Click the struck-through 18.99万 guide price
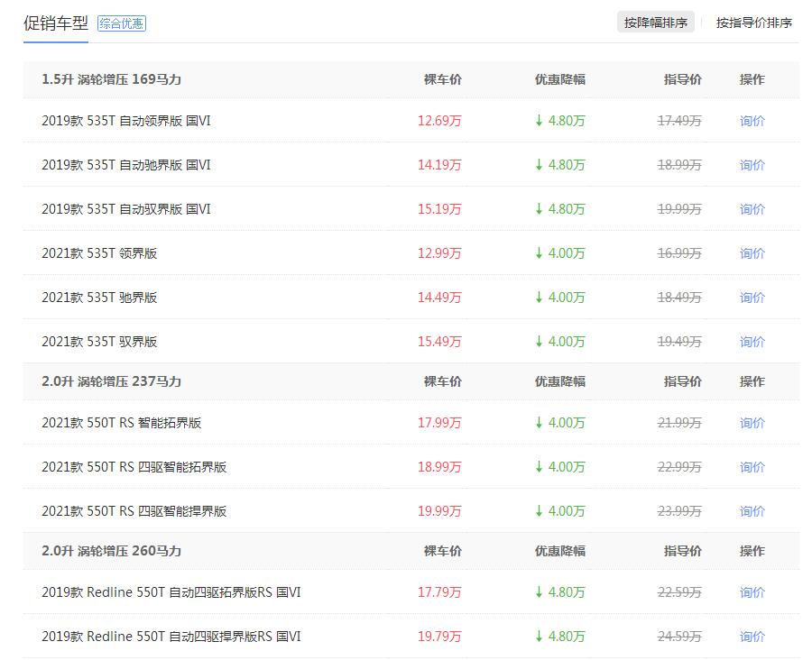812x660 pixels. pyautogui.click(x=679, y=165)
